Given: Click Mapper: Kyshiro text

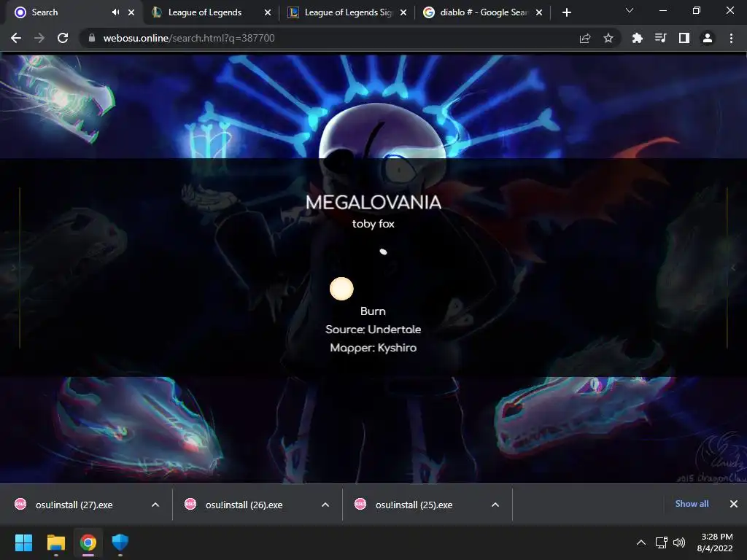Looking at the screenshot, I should click(x=373, y=348).
